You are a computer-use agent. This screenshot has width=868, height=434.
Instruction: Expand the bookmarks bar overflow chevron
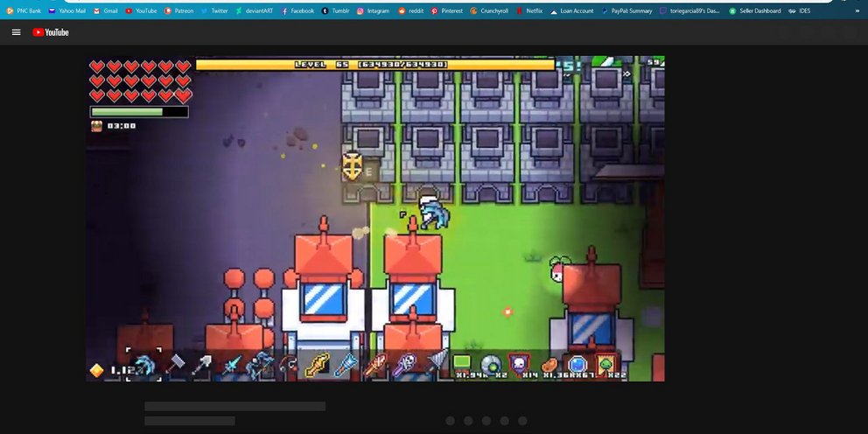[x=857, y=10]
